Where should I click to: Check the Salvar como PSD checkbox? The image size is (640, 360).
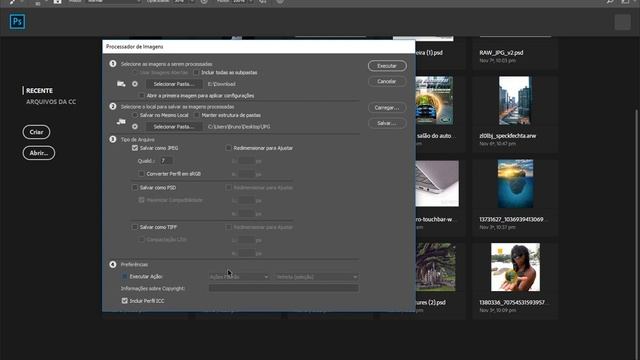(x=135, y=188)
